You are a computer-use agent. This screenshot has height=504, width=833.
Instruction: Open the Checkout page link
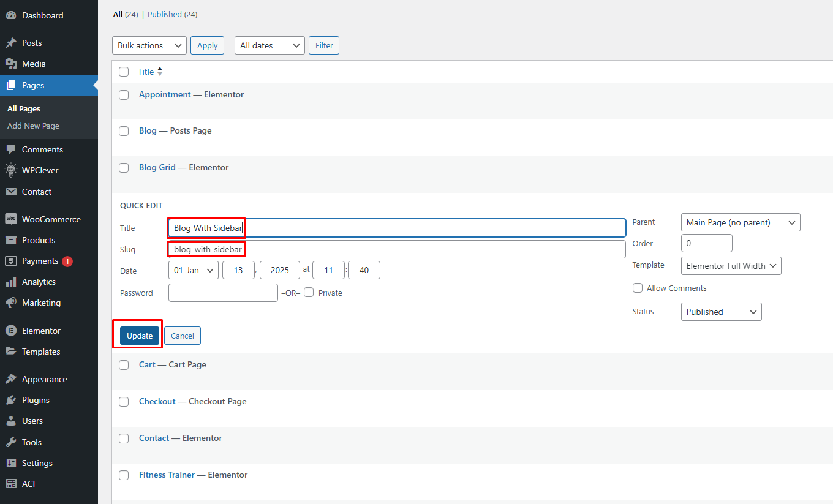tap(157, 401)
